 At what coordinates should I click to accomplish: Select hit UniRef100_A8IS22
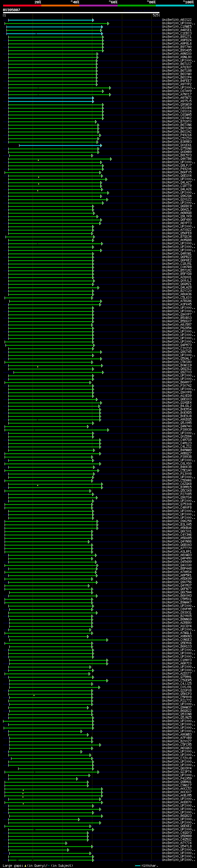tap(177, 20)
